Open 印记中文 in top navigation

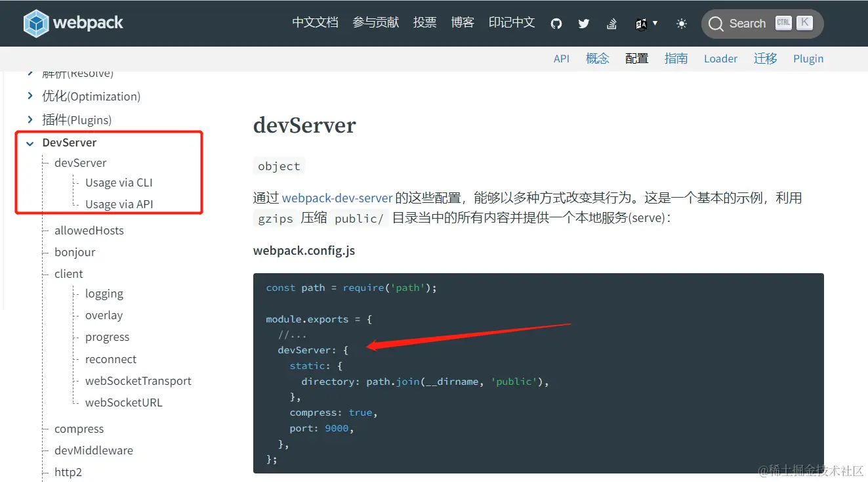[x=512, y=23]
